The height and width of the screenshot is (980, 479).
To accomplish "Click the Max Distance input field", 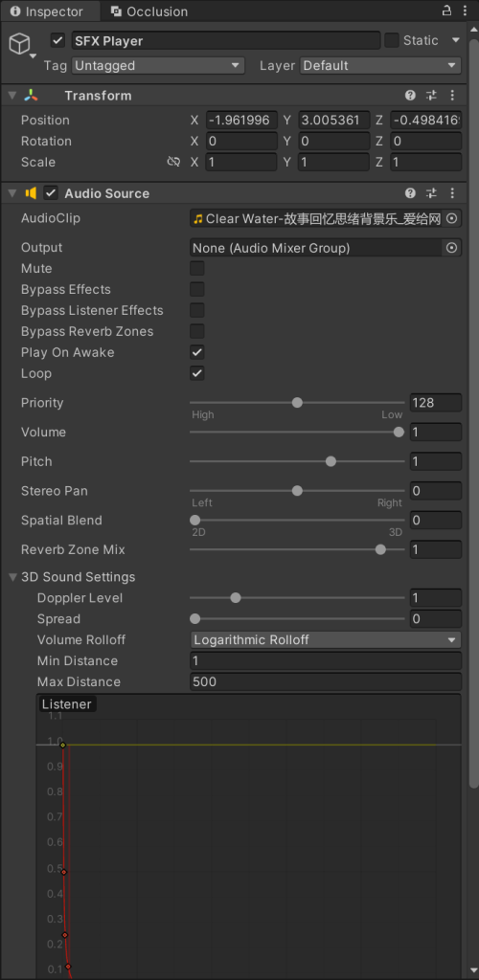I will (x=325, y=681).
